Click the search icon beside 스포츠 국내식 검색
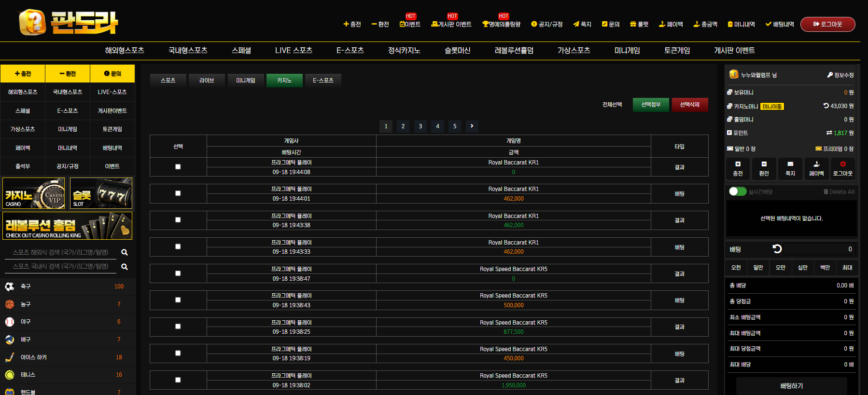Screen dimensions: 868x395 click(125, 267)
